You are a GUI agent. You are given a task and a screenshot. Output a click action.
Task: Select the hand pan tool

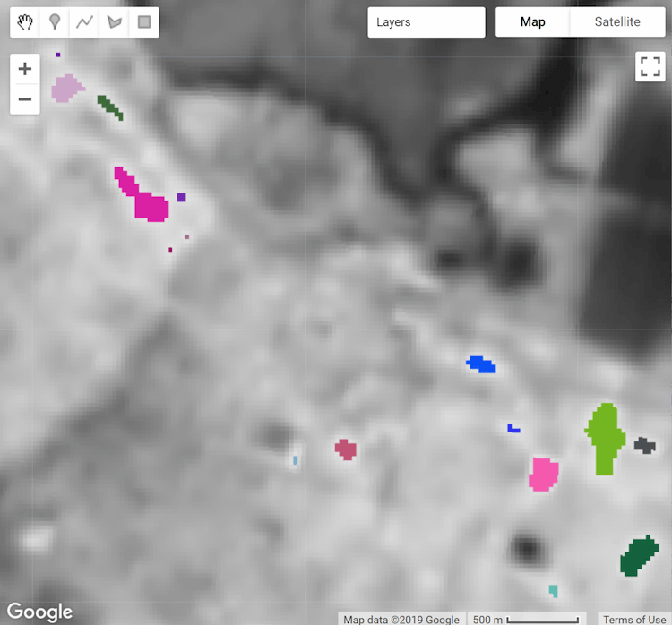coord(25,22)
